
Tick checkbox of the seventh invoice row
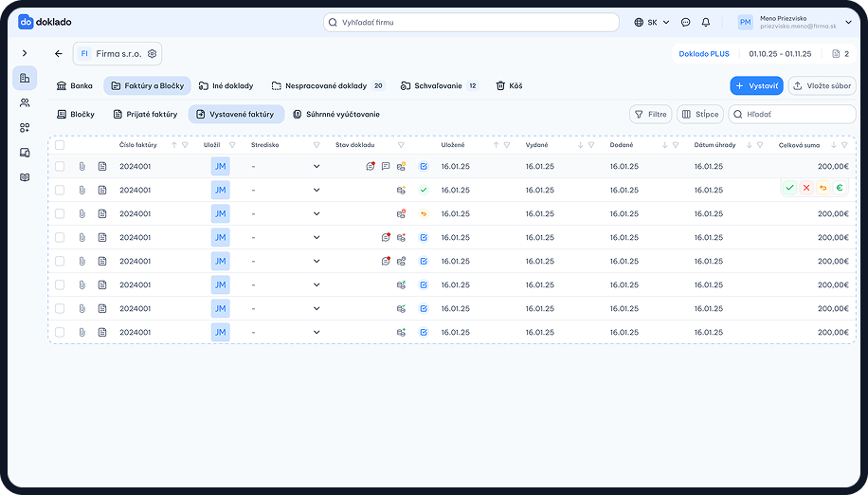pos(60,308)
